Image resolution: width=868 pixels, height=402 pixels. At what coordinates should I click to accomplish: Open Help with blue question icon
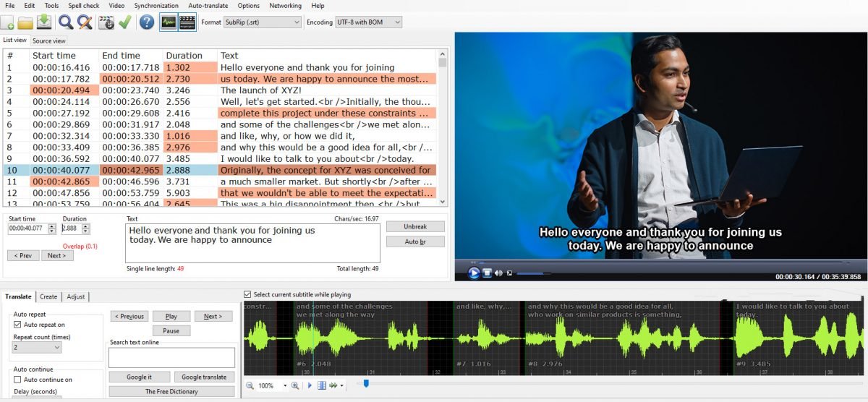pos(147,22)
